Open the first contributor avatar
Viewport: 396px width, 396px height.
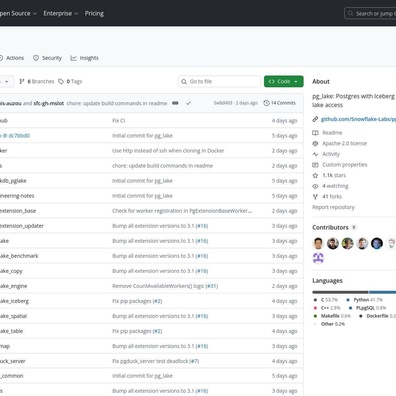click(318, 243)
